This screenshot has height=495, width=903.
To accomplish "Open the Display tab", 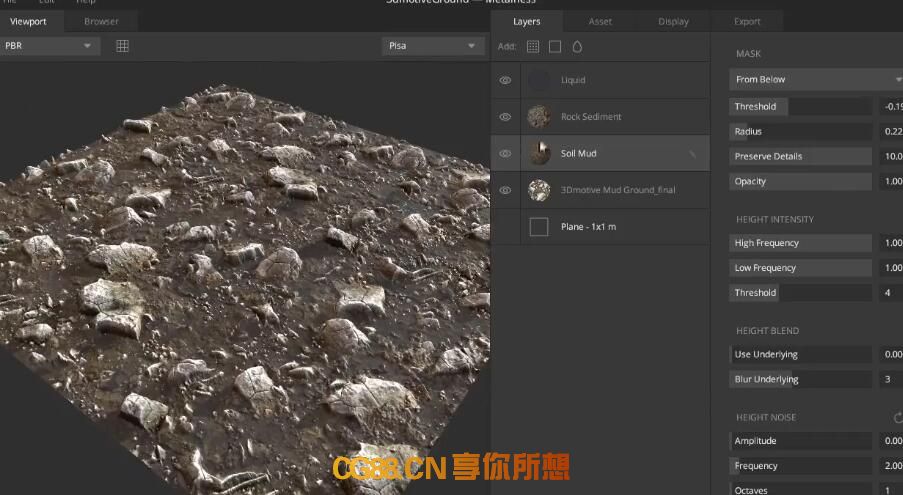I will click(673, 21).
